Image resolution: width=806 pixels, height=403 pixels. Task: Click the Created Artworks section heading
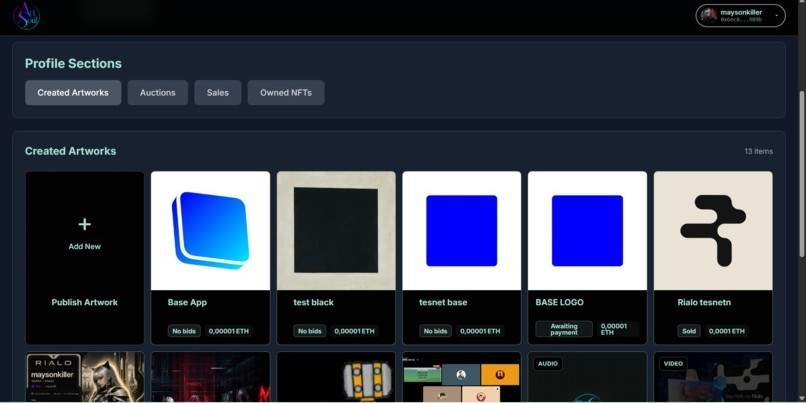coord(70,151)
